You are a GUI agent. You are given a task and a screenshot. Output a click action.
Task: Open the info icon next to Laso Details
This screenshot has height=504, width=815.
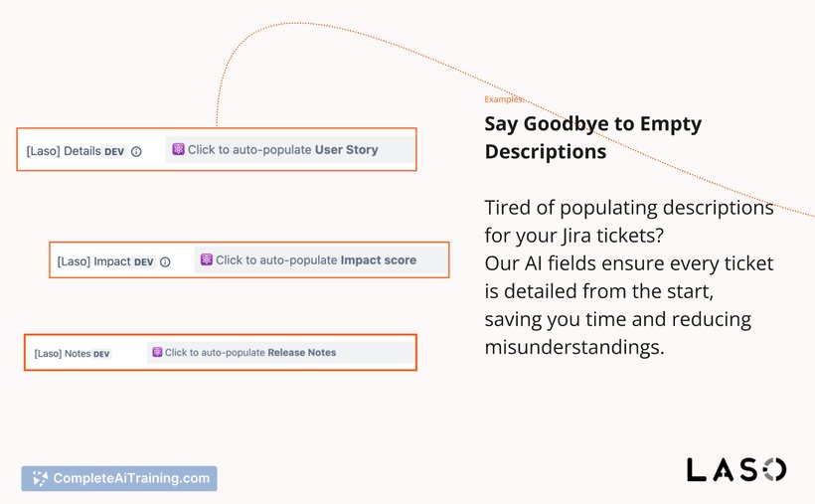pos(136,152)
